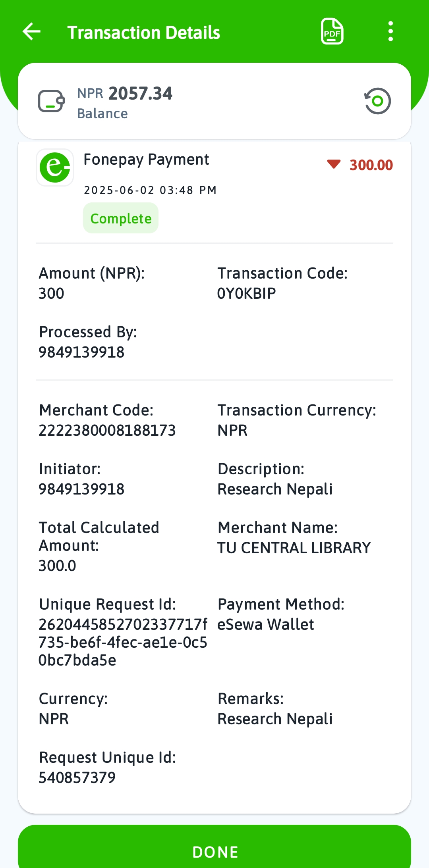Image resolution: width=429 pixels, height=868 pixels.
Task: Tap the TU CENTRAL LIBRARY merchant name
Action: (x=294, y=548)
